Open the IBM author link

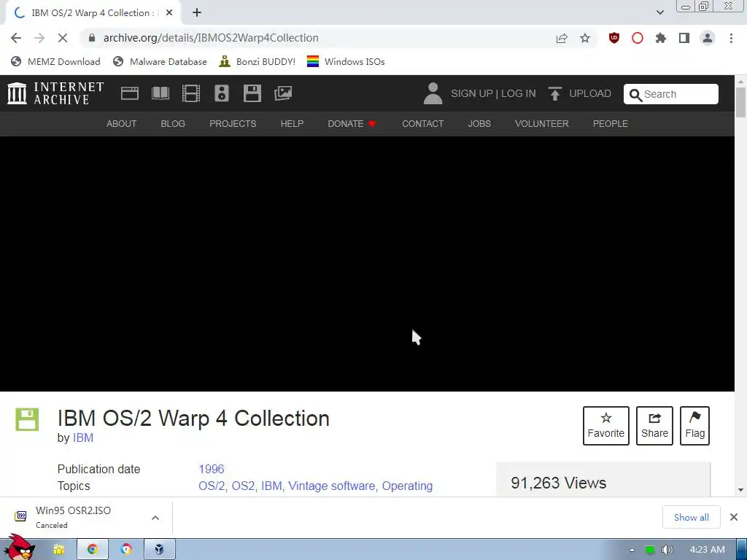point(83,437)
